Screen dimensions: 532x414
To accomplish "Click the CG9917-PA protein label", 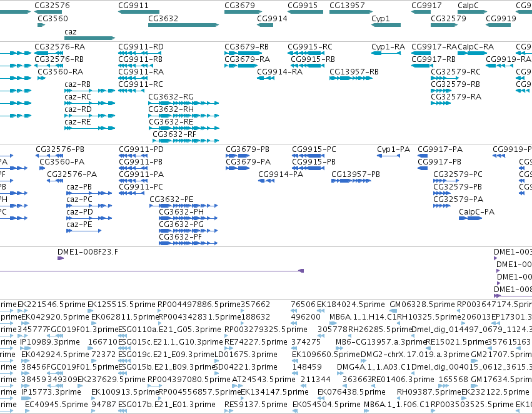I will point(440,149).
